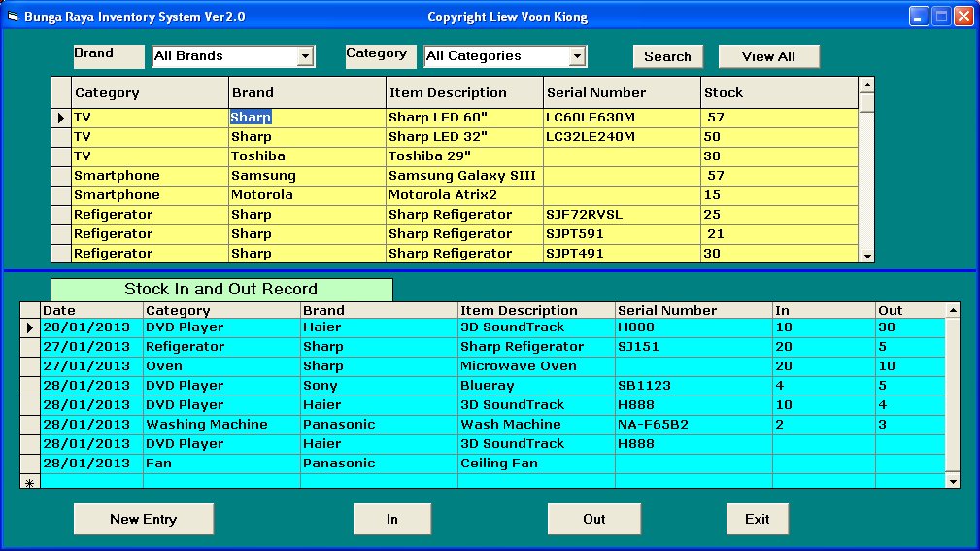
Task: Click serial number cell SJPT491
Action: pos(622,254)
